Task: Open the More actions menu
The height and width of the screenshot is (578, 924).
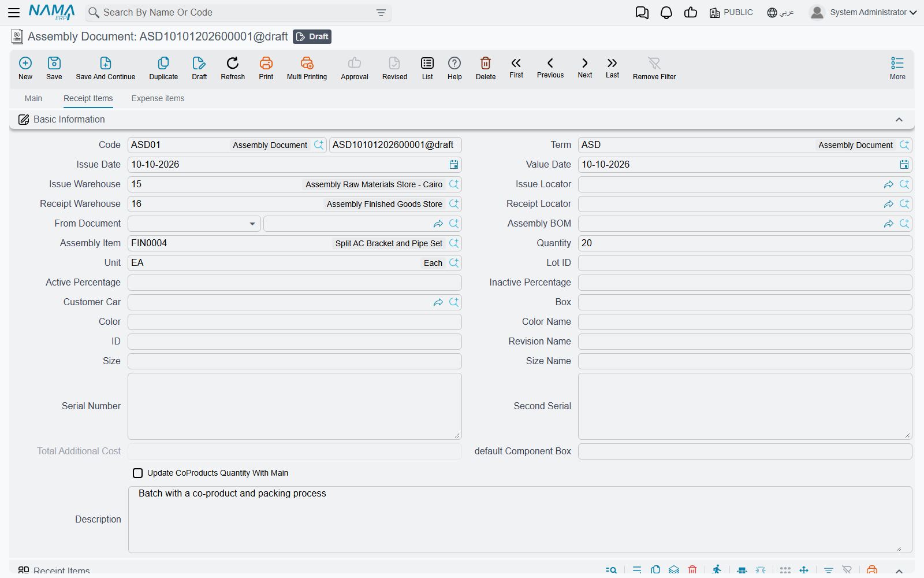Action: click(x=897, y=68)
